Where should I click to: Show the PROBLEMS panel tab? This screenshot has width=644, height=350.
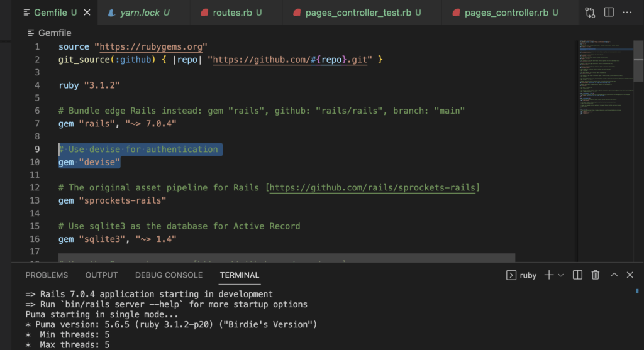pyautogui.click(x=47, y=275)
